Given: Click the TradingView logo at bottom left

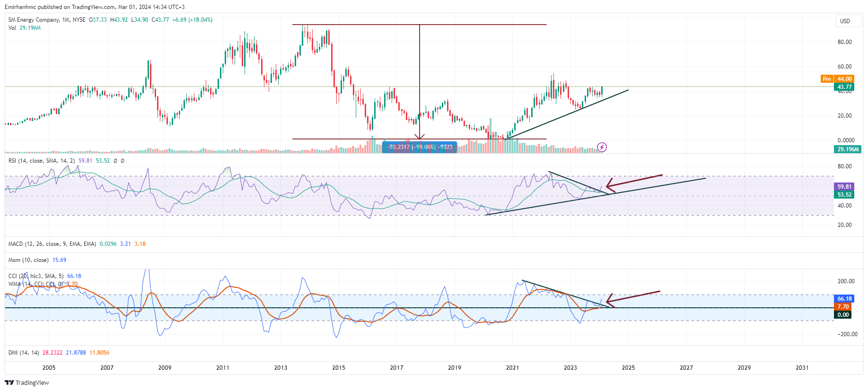Looking at the screenshot, I should (27, 382).
